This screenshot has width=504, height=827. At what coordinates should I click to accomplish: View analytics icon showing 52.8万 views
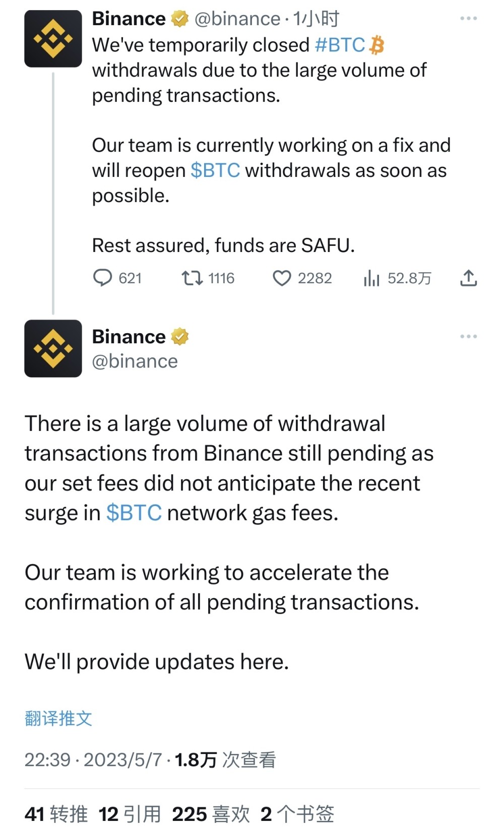371,278
